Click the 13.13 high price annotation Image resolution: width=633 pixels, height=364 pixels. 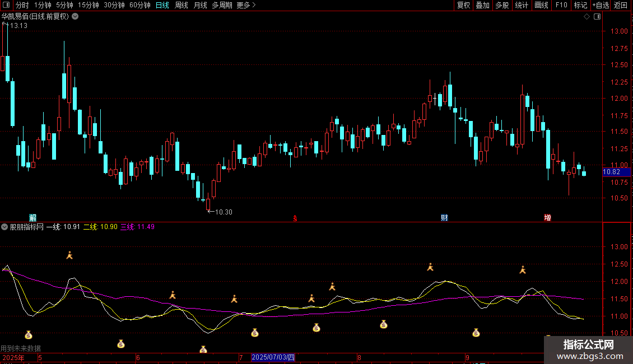point(18,25)
